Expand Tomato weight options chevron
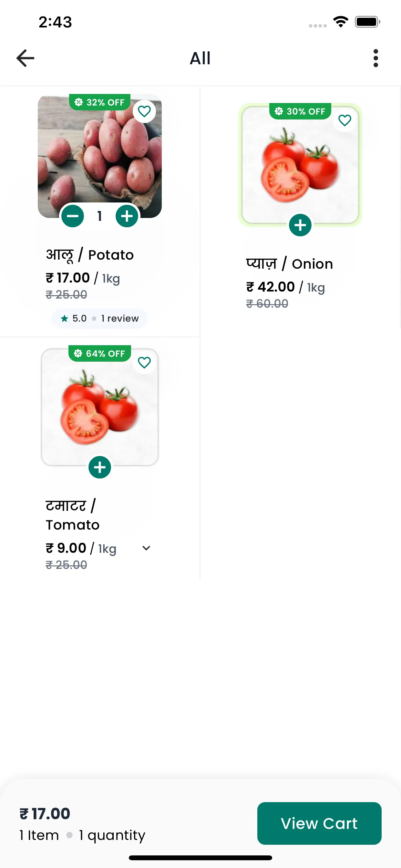This screenshot has height=868, width=401. pos(146,548)
